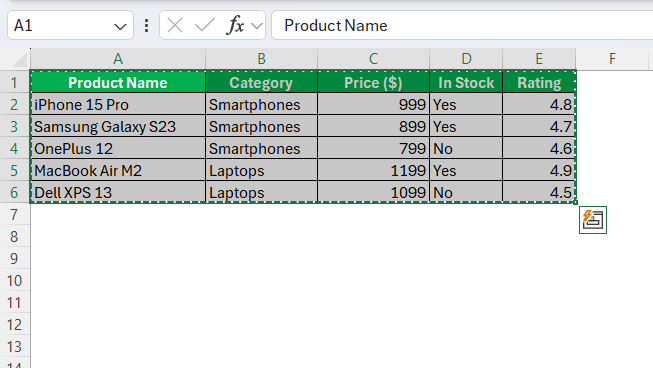
Task: Click the formula bar vertical dots handle
Action: click(x=146, y=25)
